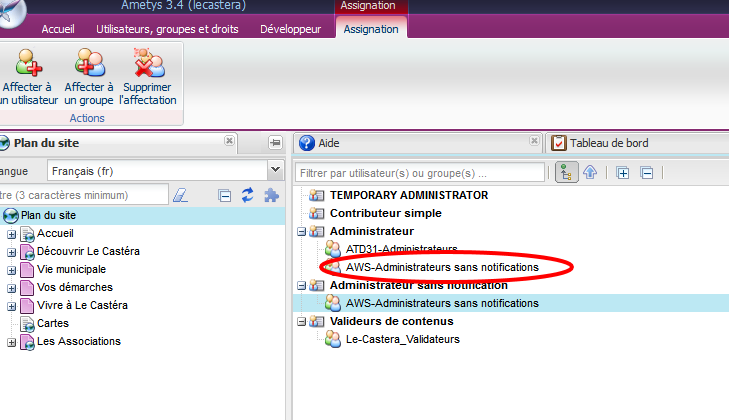
Task: Expand the Vie municipale node
Action: [12, 270]
